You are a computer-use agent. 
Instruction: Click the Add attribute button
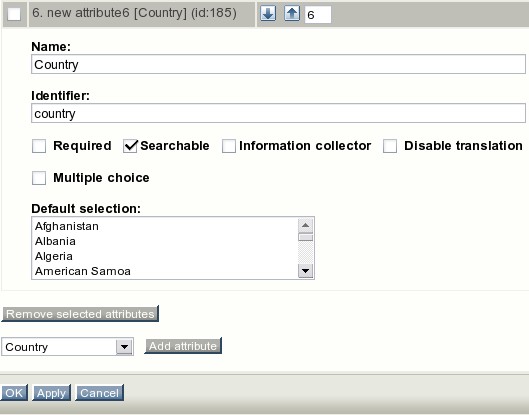tap(183, 346)
